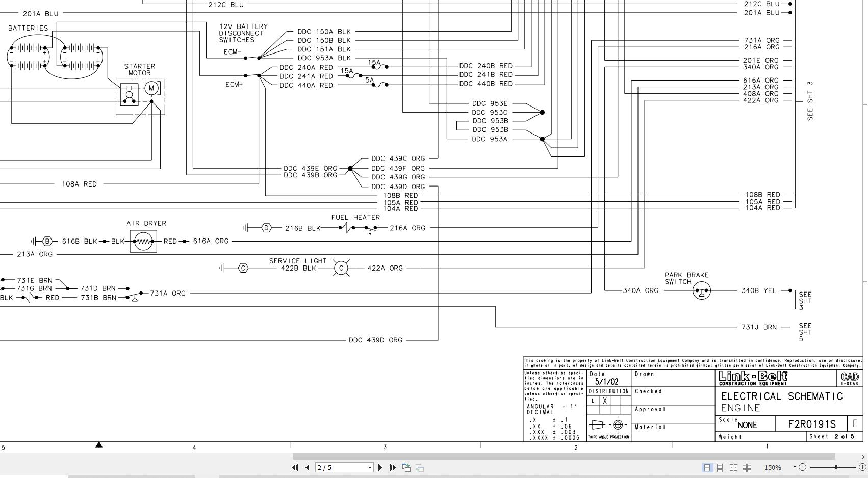
Task: Go to the previous page
Action: pos(308,467)
